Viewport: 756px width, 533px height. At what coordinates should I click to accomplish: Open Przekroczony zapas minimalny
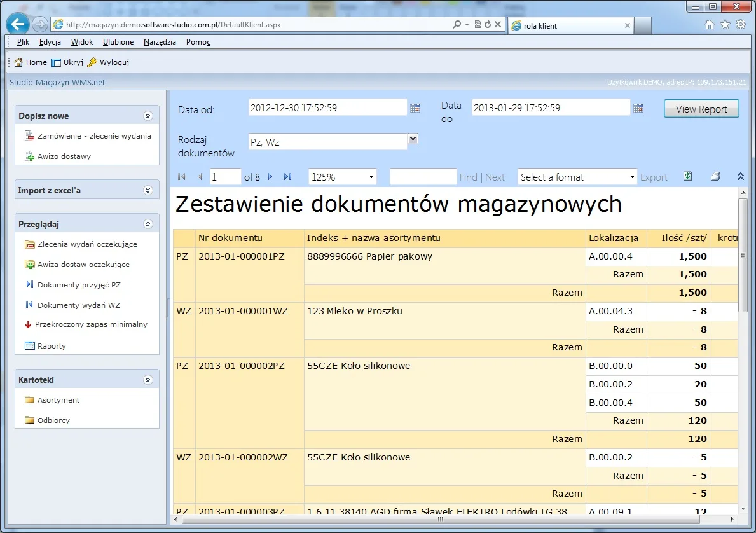86,324
